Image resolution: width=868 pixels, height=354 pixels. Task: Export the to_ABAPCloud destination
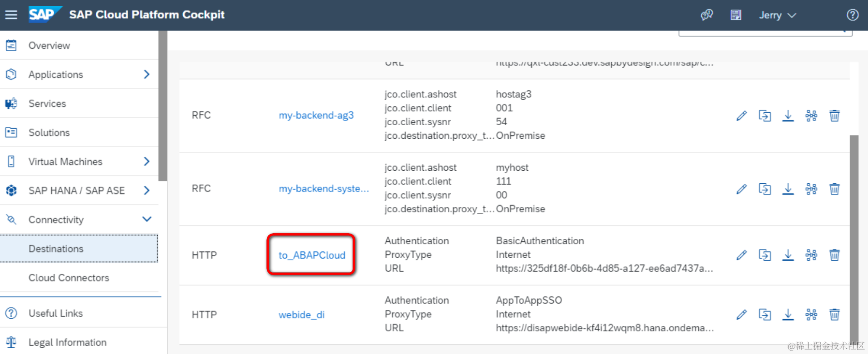788,255
